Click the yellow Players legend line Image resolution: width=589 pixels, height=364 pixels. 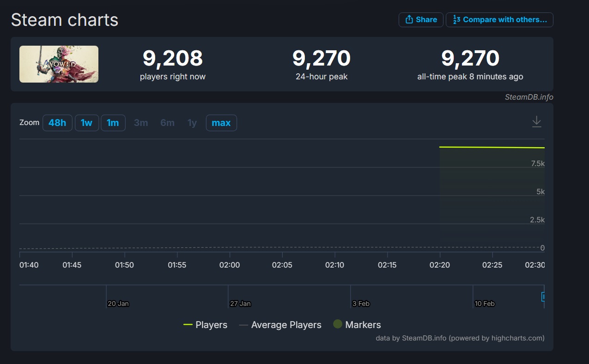coord(188,325)
